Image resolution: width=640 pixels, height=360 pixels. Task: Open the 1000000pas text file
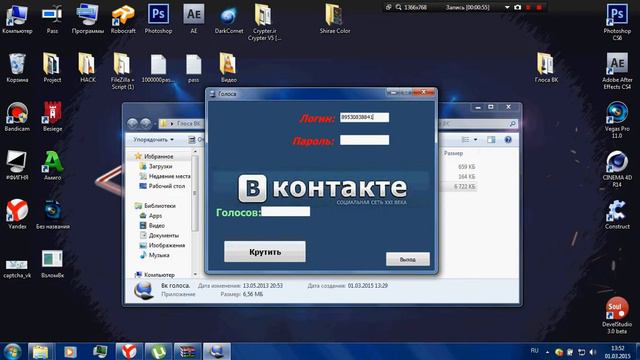tap(158, 68)
